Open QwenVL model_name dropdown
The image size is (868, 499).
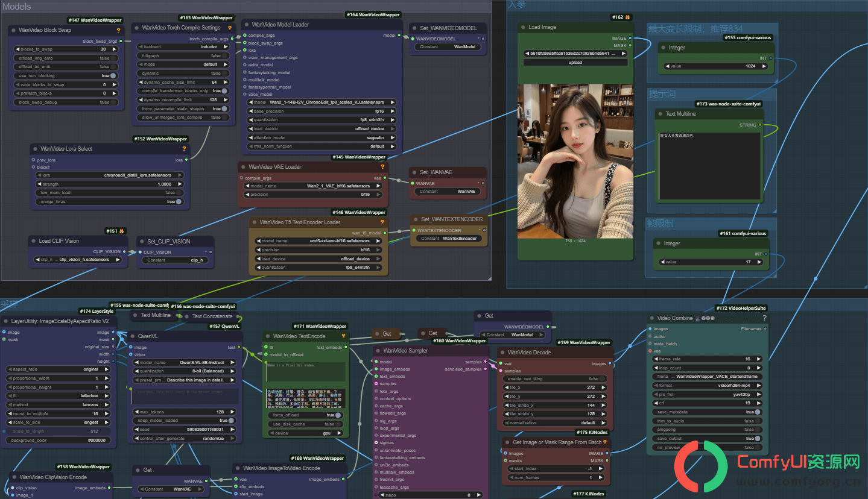coord(185,363)
